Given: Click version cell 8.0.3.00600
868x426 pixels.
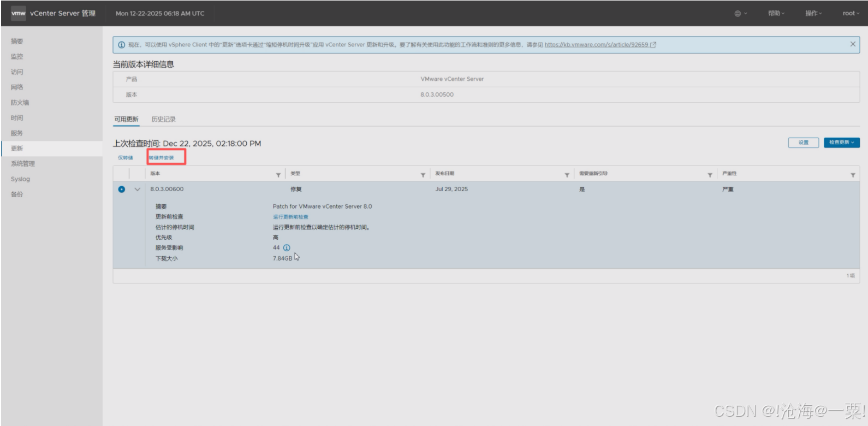Looking at the screenshot, I should click(x=167, y=189).
